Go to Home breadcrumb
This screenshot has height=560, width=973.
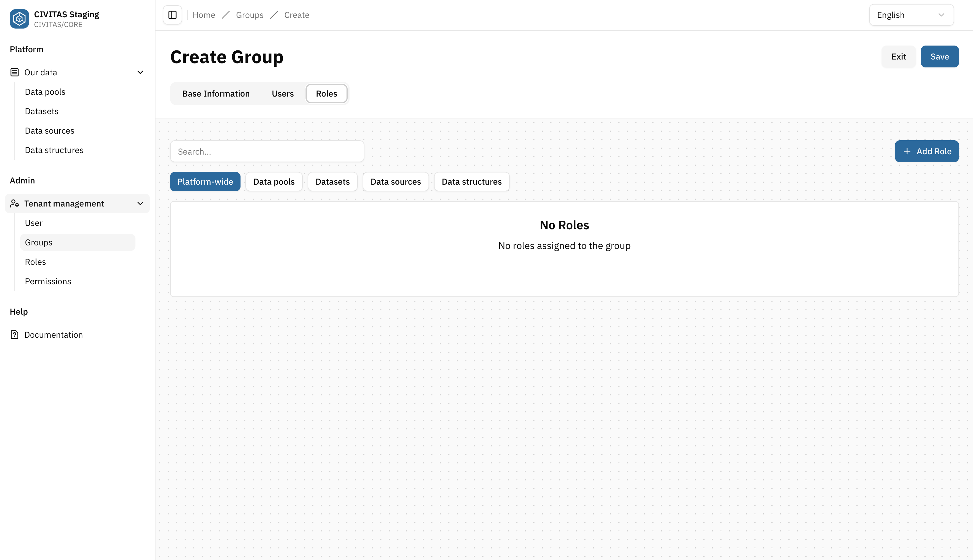click(204, 15)
